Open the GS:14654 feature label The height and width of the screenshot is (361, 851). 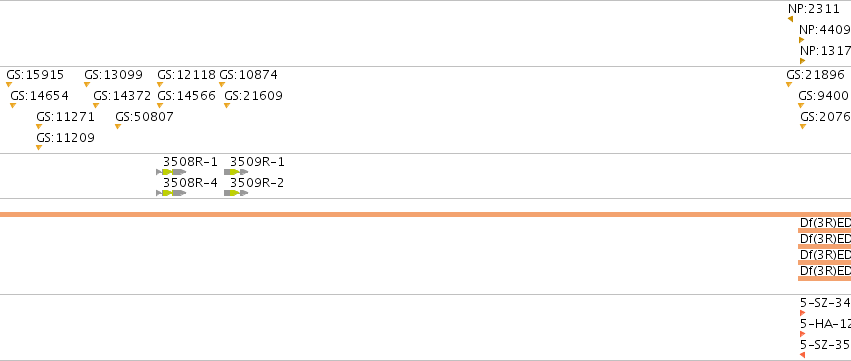pos(40,96)
